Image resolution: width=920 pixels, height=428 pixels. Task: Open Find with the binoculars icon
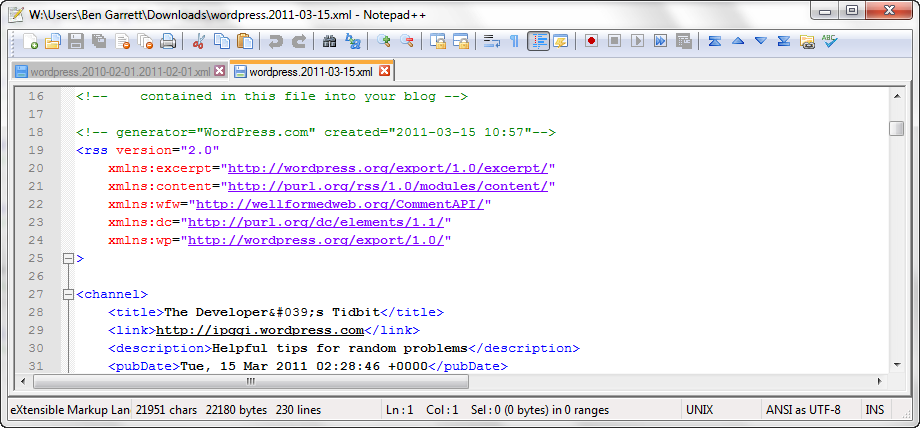[x=329, y=41]
